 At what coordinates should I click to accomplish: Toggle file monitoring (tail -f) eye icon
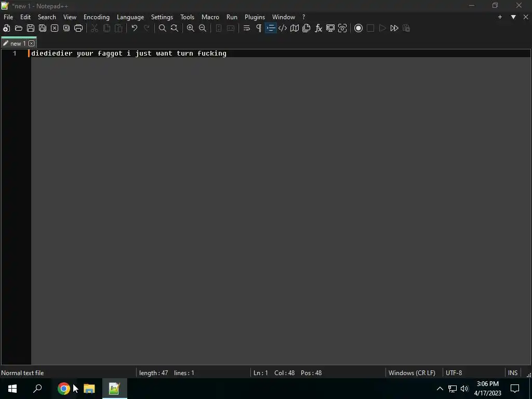pyautogui.click(x=342, y=28)
